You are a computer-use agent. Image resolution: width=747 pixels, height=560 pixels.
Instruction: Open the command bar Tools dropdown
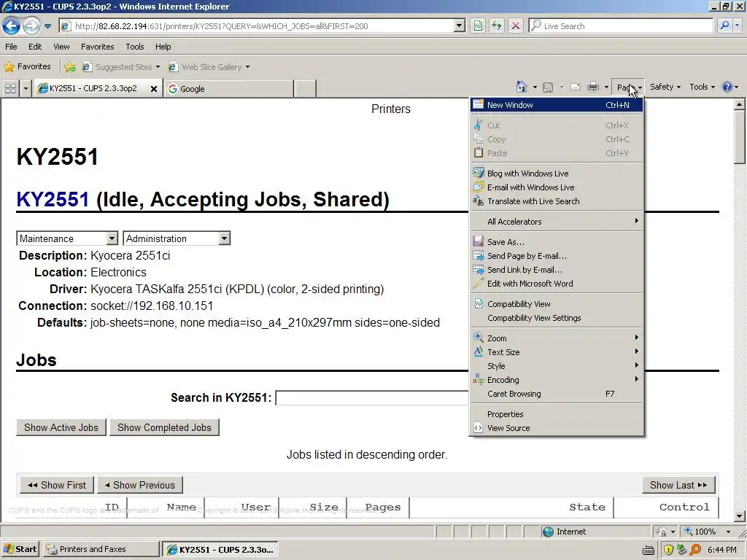(x=703, y=87)
